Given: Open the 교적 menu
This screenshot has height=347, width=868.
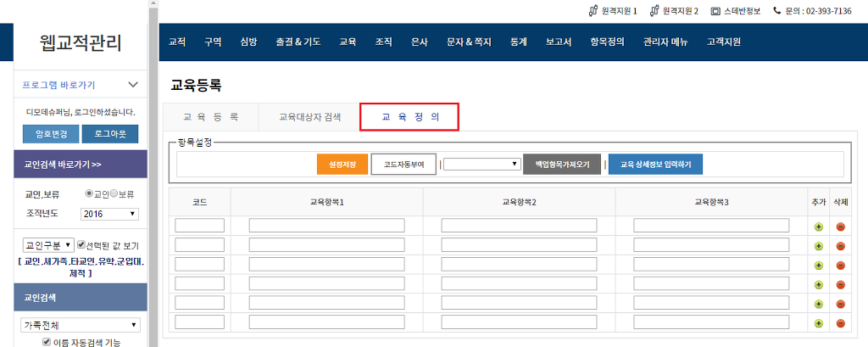Looking at the screenshot, I should 177,42.
